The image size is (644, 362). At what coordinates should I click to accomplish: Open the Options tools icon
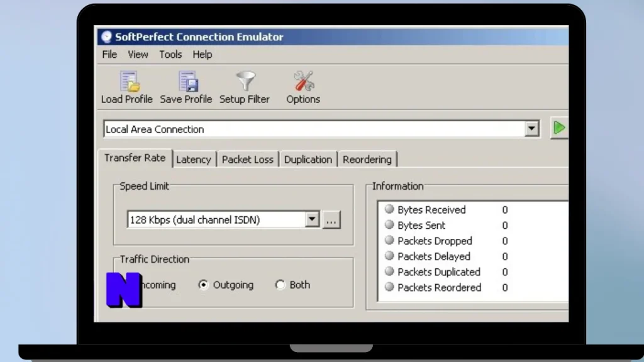pos(304,81)
